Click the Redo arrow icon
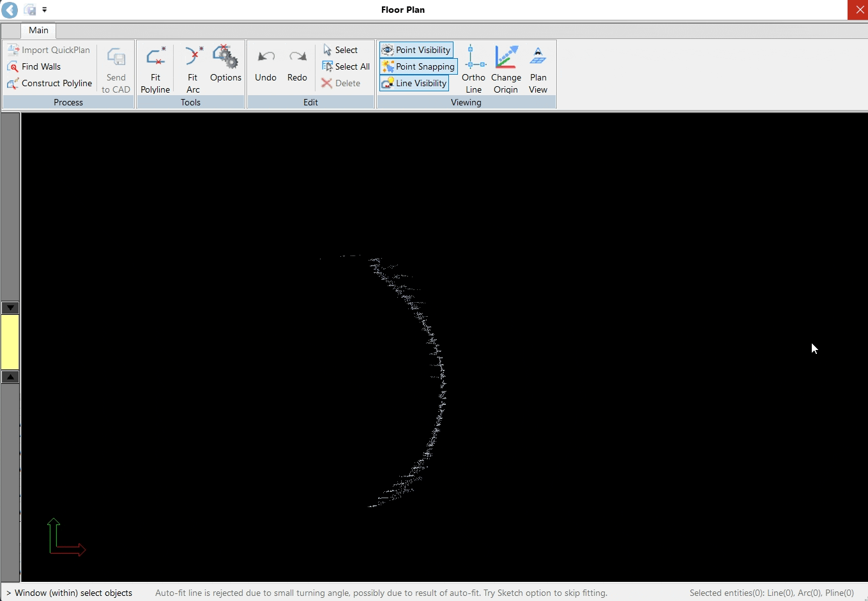Viewport: 868px width, 601px height. point(297,57)
